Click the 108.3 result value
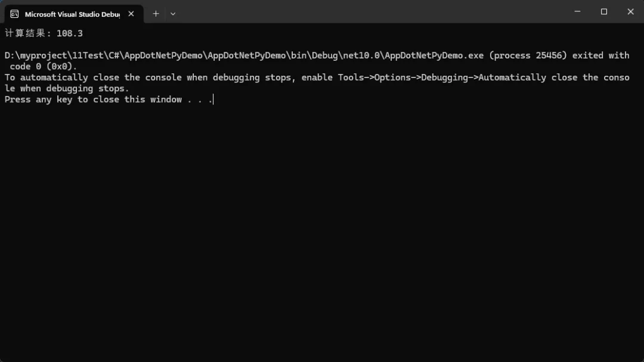 [x=69, y=33]
